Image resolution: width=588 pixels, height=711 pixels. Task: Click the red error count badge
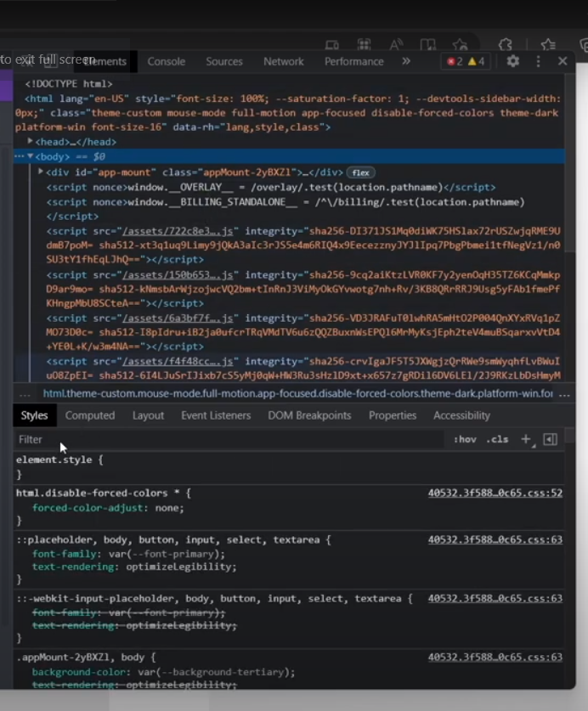(456, 61)
